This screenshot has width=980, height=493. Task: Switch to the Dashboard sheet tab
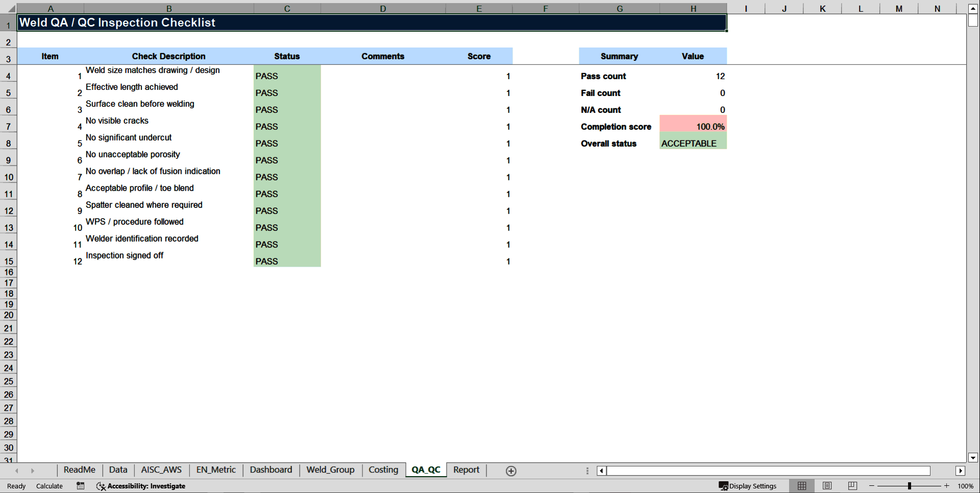pos(271,469)
